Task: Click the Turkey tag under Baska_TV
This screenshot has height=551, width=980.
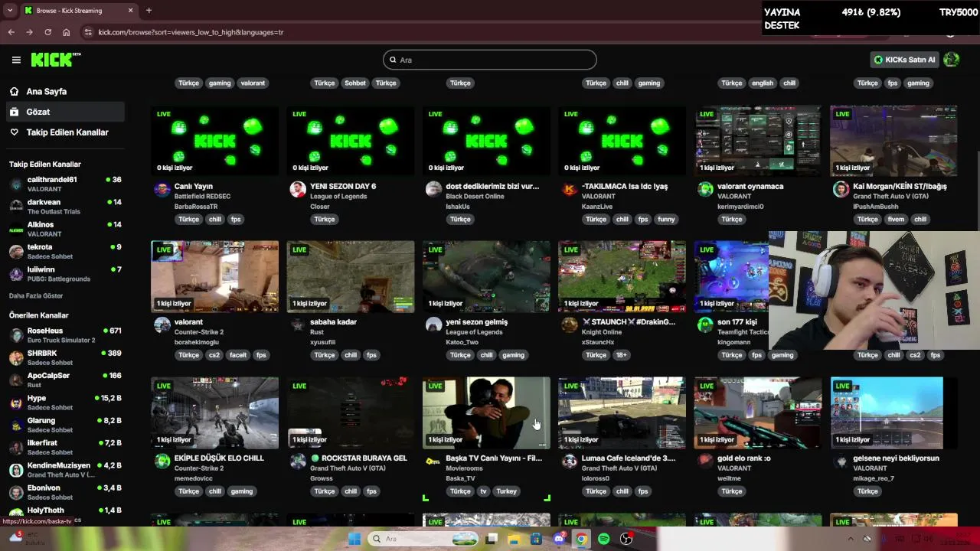Action: pyautogui.click(x=506, y=491)
